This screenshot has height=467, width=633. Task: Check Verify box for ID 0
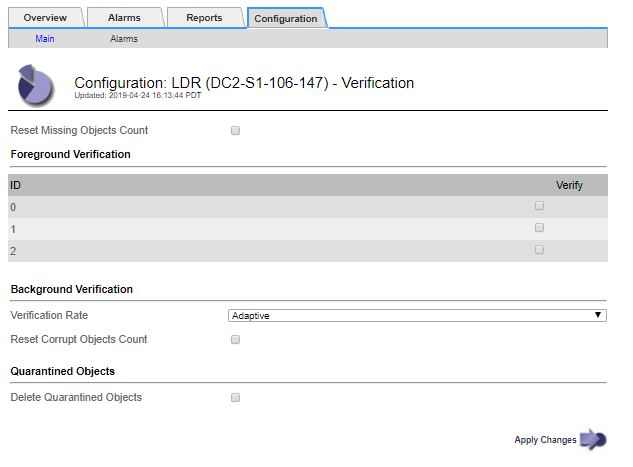click(x=540, y=206)
